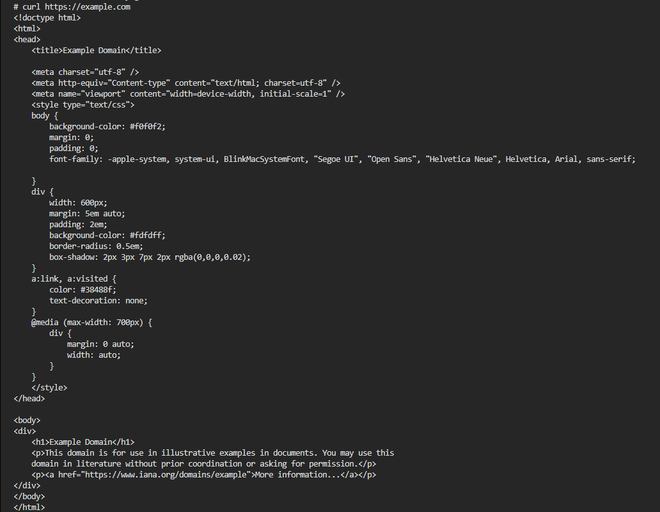
Task: Click the closing html tag line
Action: (x=29, y=507)
